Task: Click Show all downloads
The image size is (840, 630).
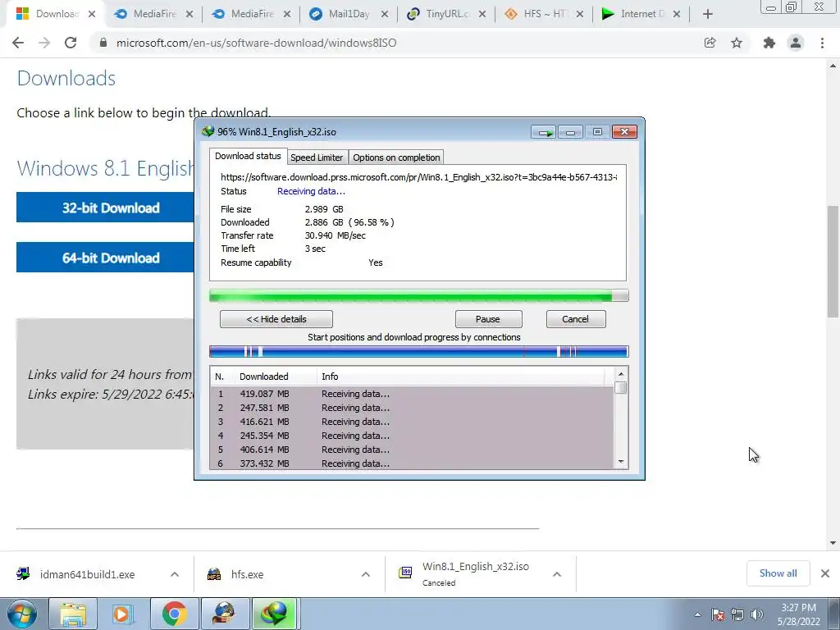Action: coord(778,573)
